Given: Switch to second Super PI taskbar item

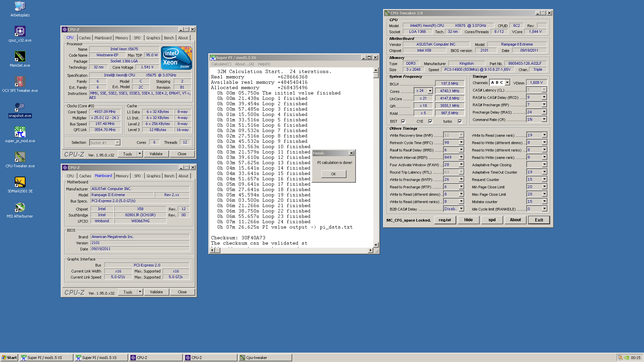Looking at the screenshot, I should click(x=101, y=358).
